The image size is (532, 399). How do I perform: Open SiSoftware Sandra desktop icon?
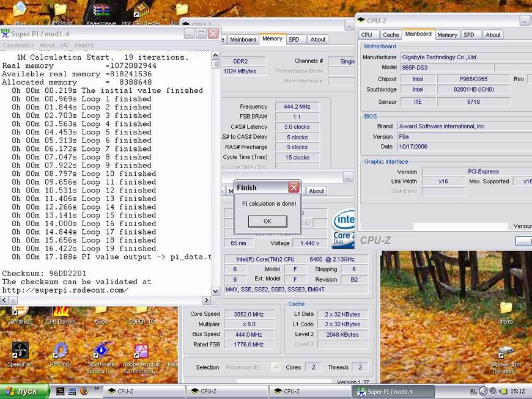[x=101, y=351]
